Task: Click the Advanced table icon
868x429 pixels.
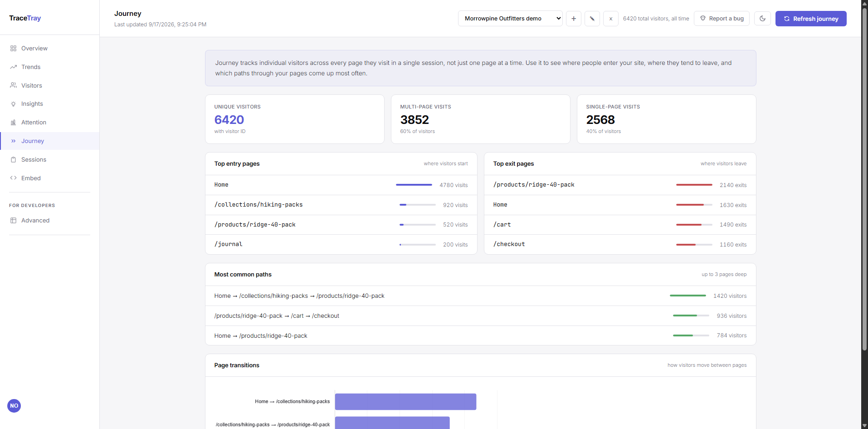Action: pos(14,221)
